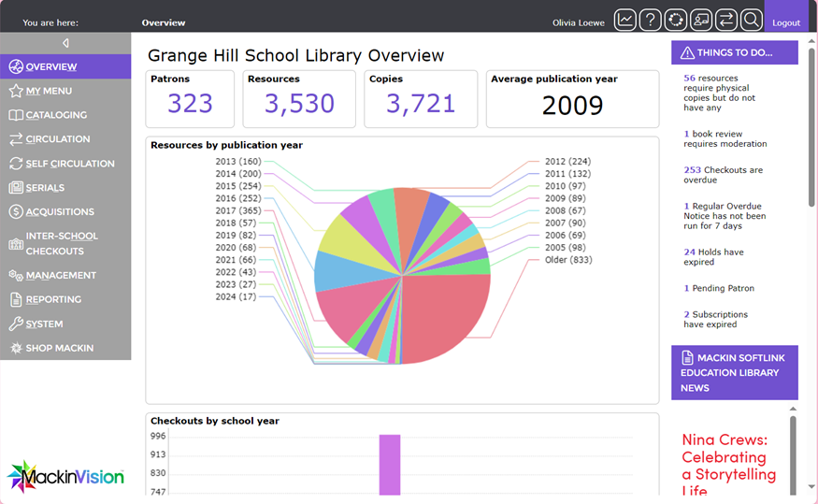Open the statistics chart icon in top toolbar
This screenshot has height=504, width=818.
[x=625, y=21]
